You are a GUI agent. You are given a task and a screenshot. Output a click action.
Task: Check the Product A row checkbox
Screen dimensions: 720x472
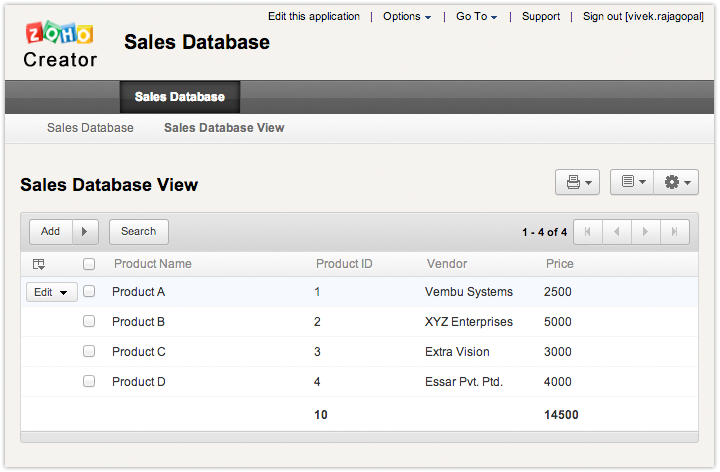pyautogui.click(x=89, y=292)
